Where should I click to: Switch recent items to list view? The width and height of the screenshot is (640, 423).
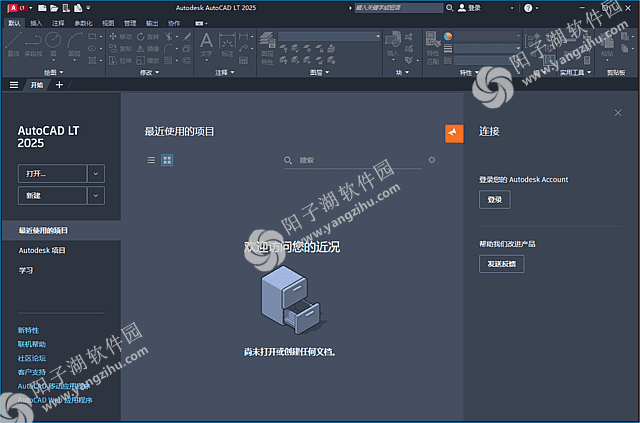(x=151, y=160)
